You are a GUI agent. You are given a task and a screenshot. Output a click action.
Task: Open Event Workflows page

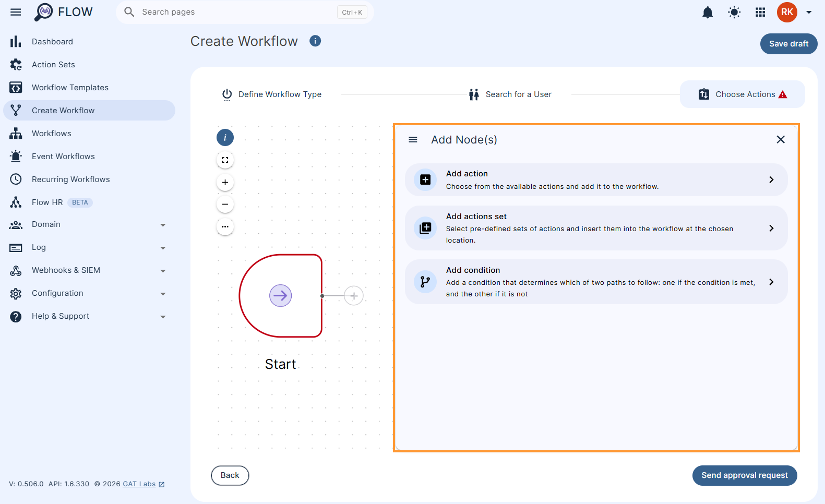tap(89, 157)
